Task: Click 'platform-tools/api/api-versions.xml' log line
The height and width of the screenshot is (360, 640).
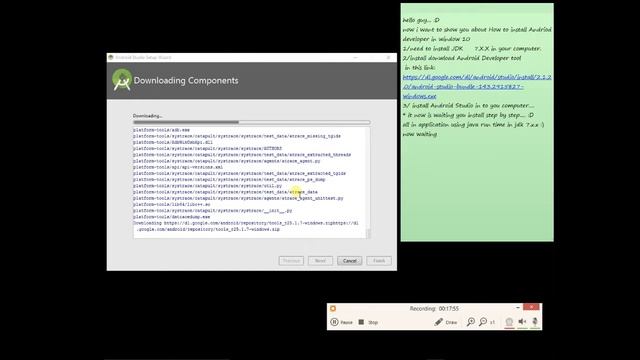Action: [x=178, y=167]
